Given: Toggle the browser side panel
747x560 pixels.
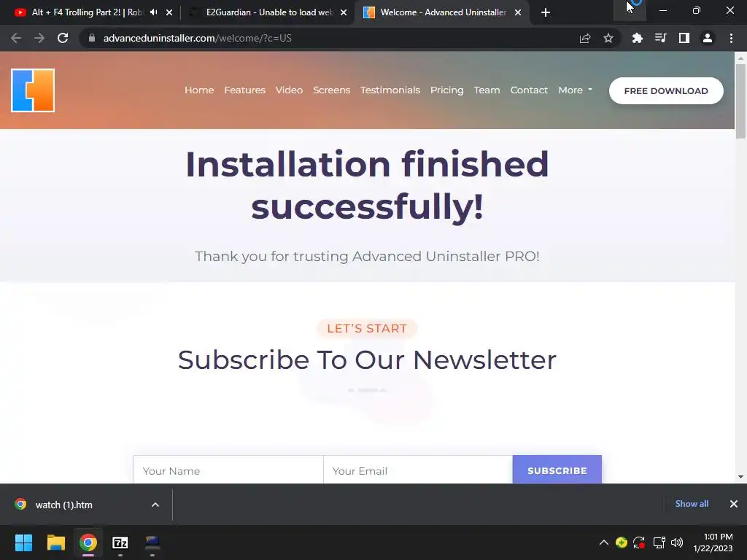Looking at the screenshot, I should coord(684,38).
